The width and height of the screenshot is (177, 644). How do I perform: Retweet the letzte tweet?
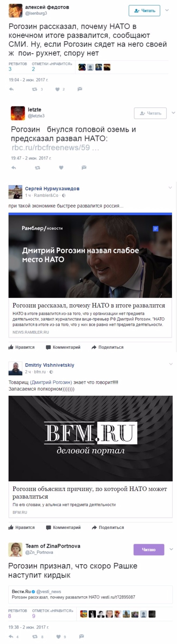(37, 167)
